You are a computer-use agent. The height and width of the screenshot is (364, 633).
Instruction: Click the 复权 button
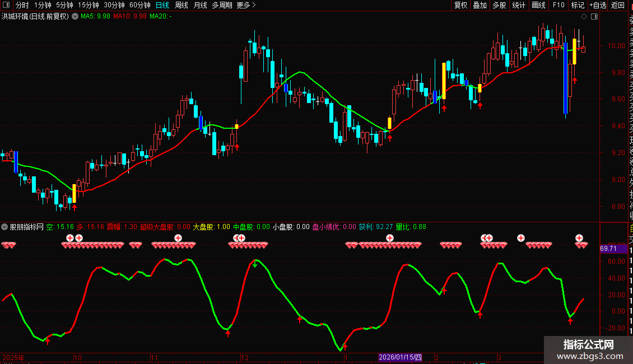coord(460,5)
